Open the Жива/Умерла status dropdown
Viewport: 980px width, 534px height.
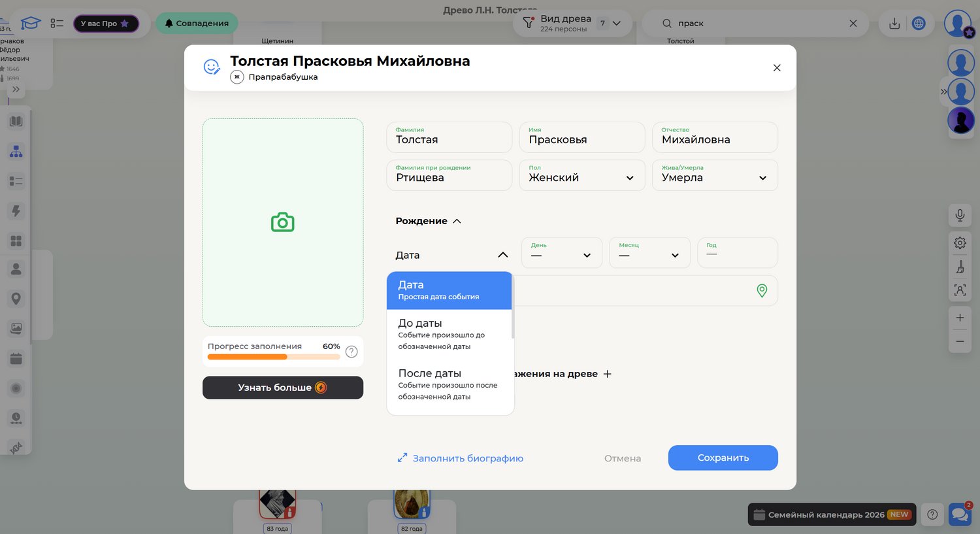(x=714, y=176)
